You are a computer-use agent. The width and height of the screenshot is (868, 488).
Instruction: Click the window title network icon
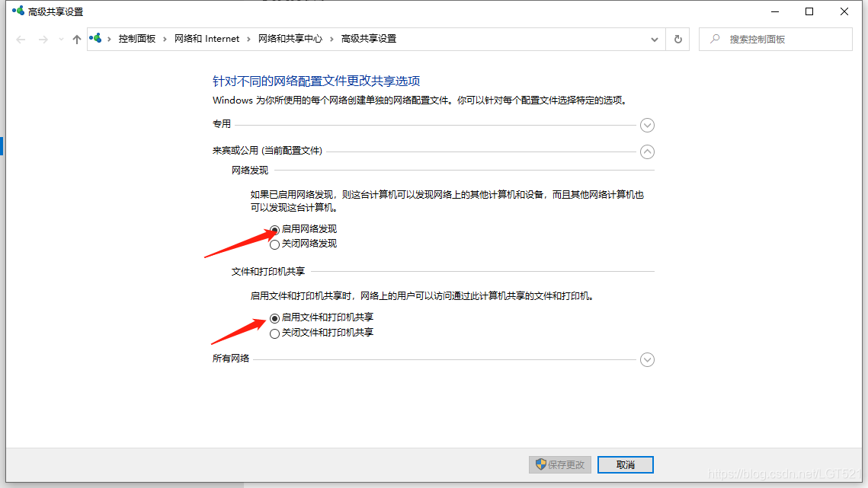pyautogui.click(x=18, y=11)
